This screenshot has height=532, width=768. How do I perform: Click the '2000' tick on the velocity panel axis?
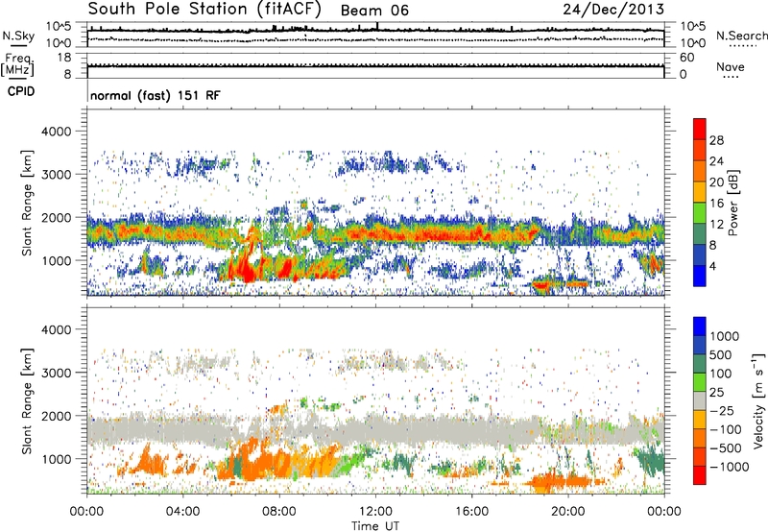pyautogui.click(x=56, y=416)
